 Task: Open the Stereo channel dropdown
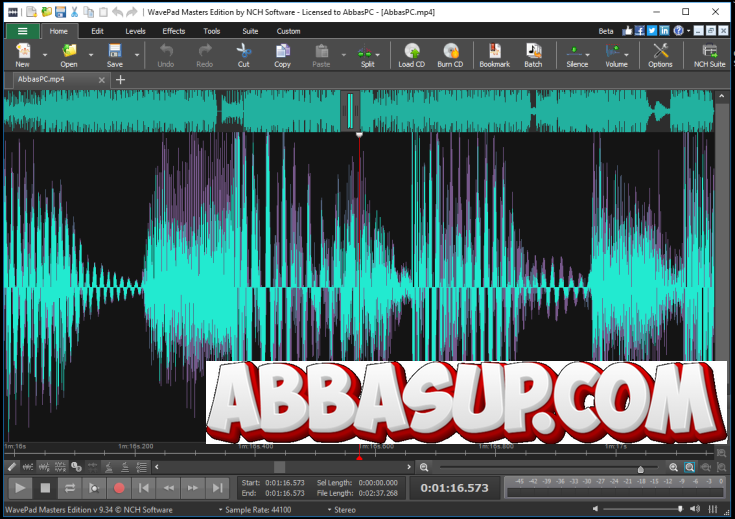click(x=342, y=510)
